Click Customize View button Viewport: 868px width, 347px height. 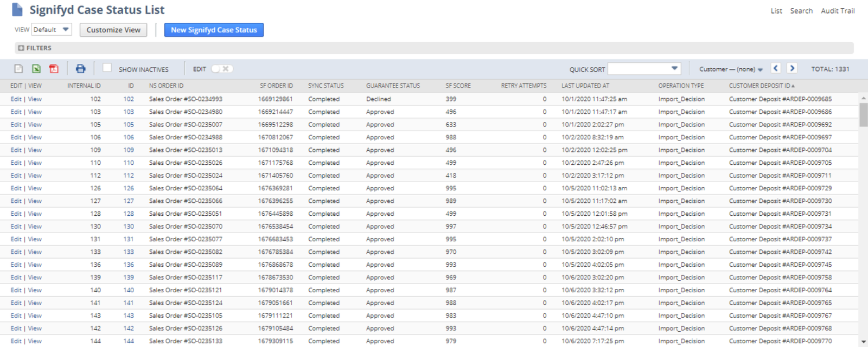113,30
